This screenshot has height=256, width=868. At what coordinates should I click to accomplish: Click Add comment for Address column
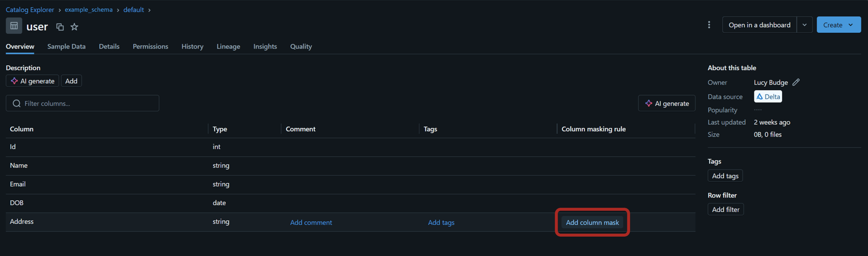click(311, 222)
